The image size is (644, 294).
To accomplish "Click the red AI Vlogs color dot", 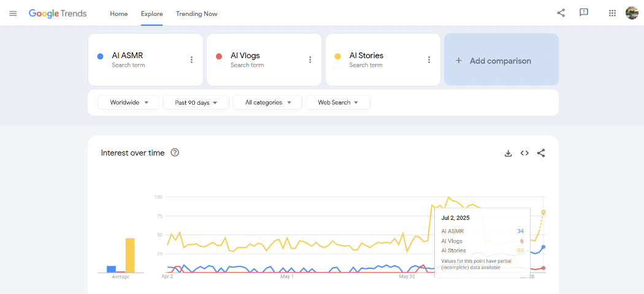I will coord(219,56).
